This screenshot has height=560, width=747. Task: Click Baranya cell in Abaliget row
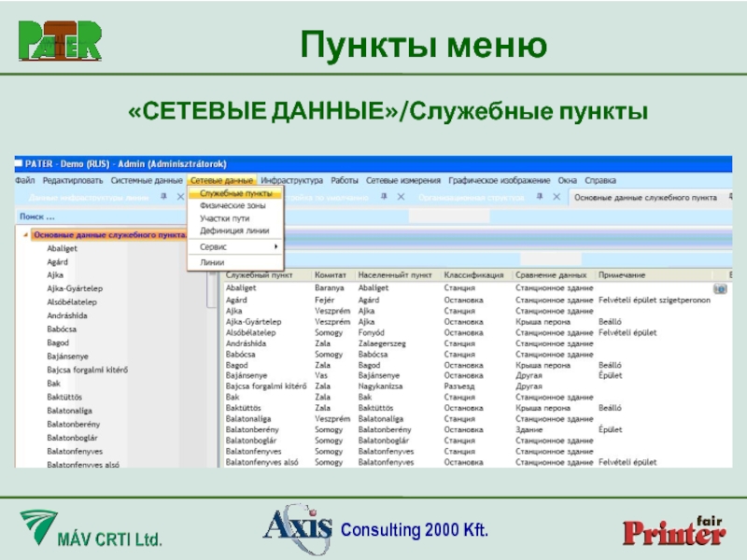tap(330, 288)
